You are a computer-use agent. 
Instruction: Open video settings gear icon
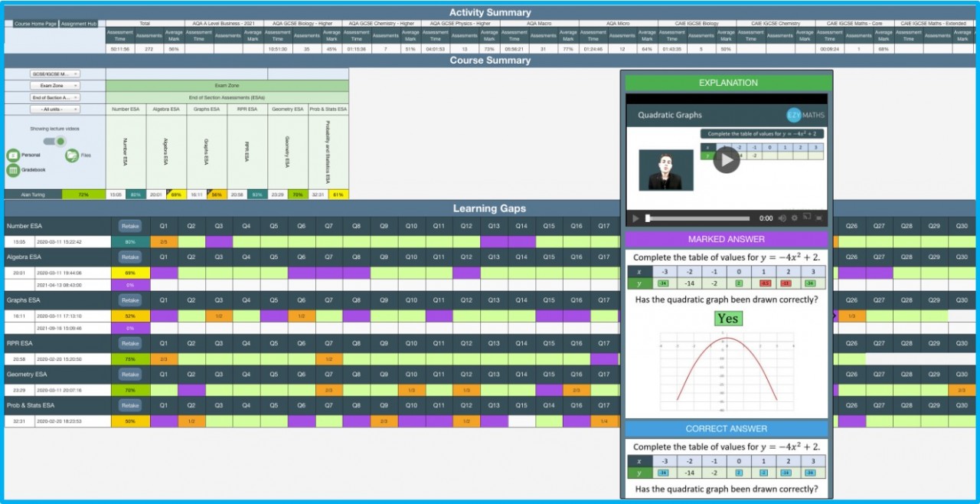pyautogui.click(x=794, y=218)
